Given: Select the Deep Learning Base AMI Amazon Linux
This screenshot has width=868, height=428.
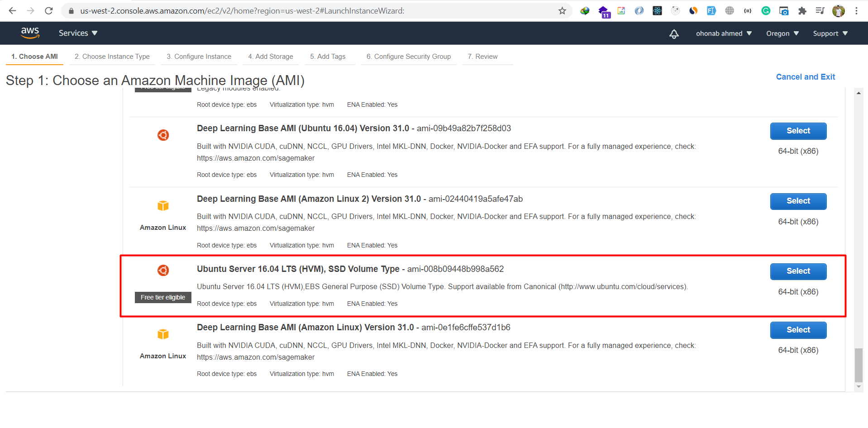Looking at the screenshot, I should (798, 330).
